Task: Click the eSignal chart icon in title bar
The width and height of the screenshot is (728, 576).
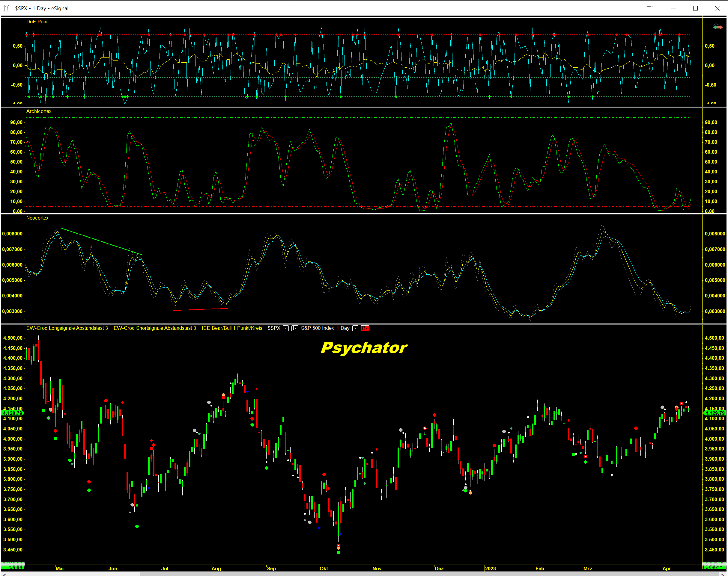Action: 7,8
